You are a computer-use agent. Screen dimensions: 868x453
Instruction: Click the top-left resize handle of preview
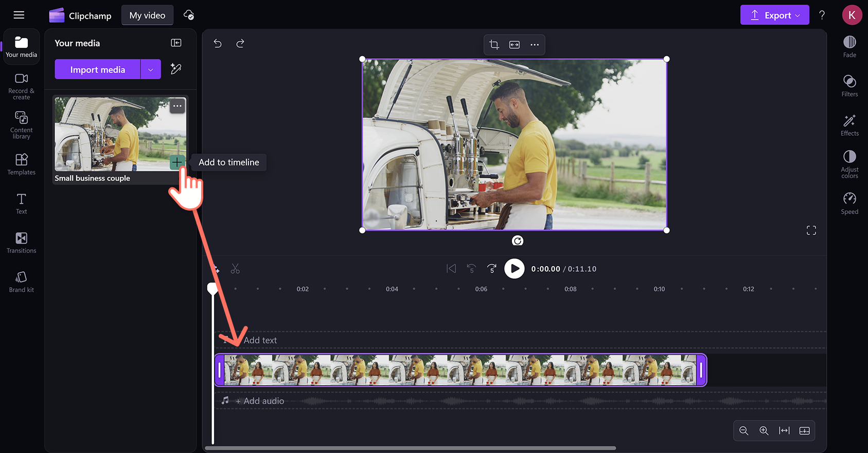pos(362,59)
